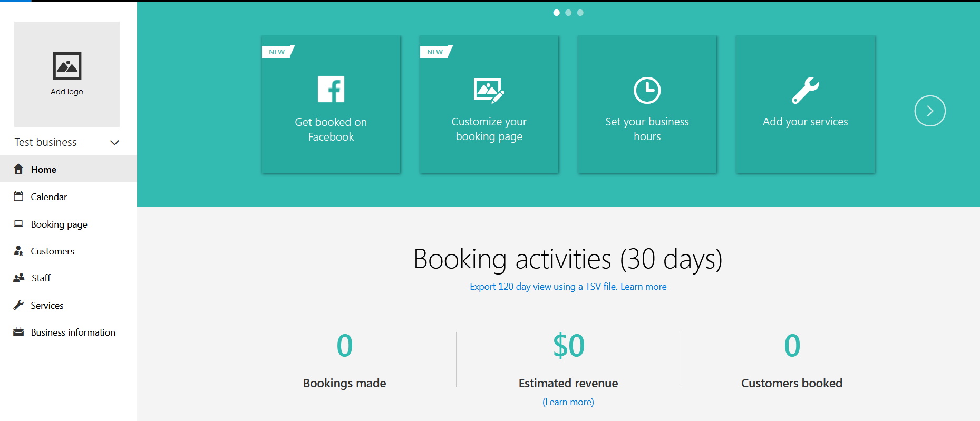The image size is (980, 421).
Task: Click the clock icon for business hours
Action: (647, 90)
